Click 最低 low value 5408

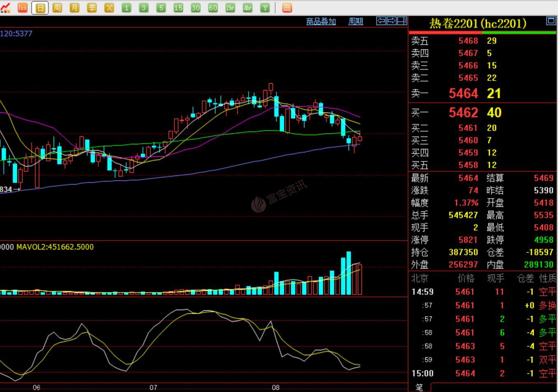pyautogui.click(x=544, y=228)
